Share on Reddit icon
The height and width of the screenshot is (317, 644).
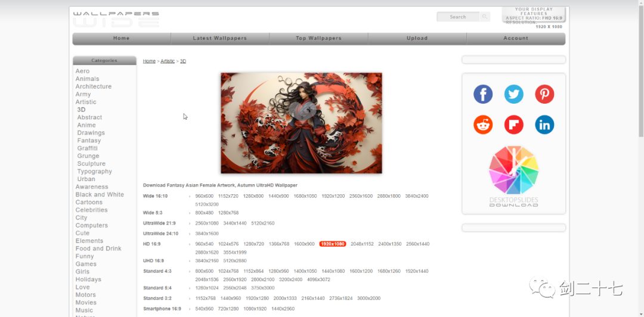(x=483, y=125)
